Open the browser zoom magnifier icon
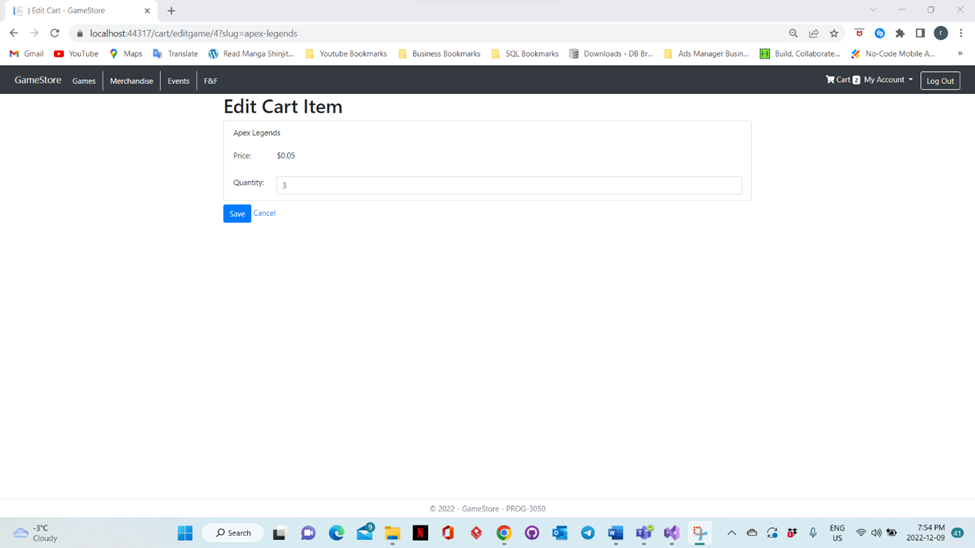The width and height of the screenshot is (975, 548). (x=793, y=34)
